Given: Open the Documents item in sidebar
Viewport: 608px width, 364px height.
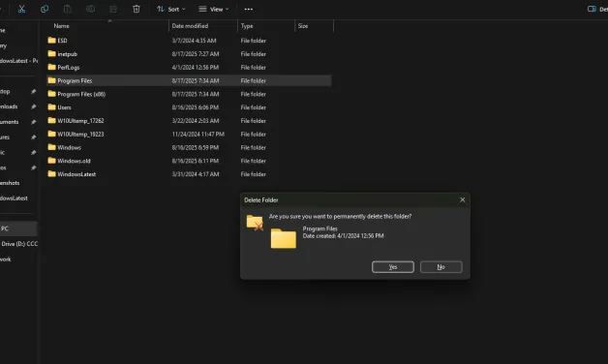Looking at the screenshot, I should [10, 122].
